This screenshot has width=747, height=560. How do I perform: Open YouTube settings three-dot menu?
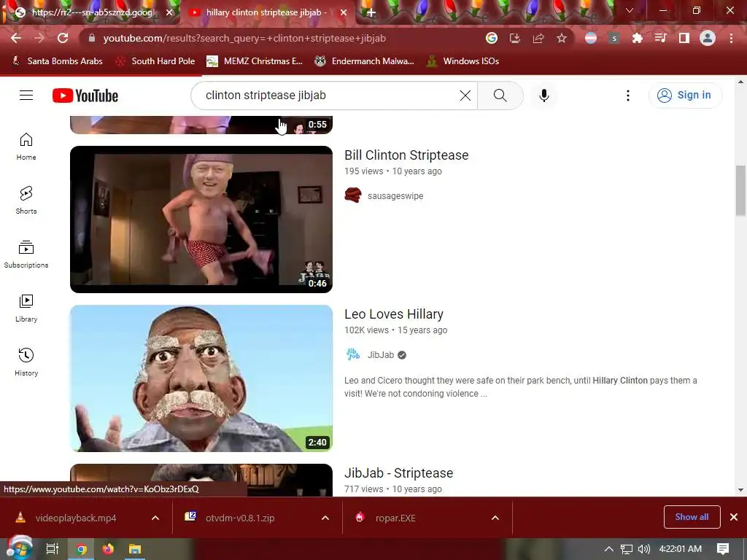628,96
